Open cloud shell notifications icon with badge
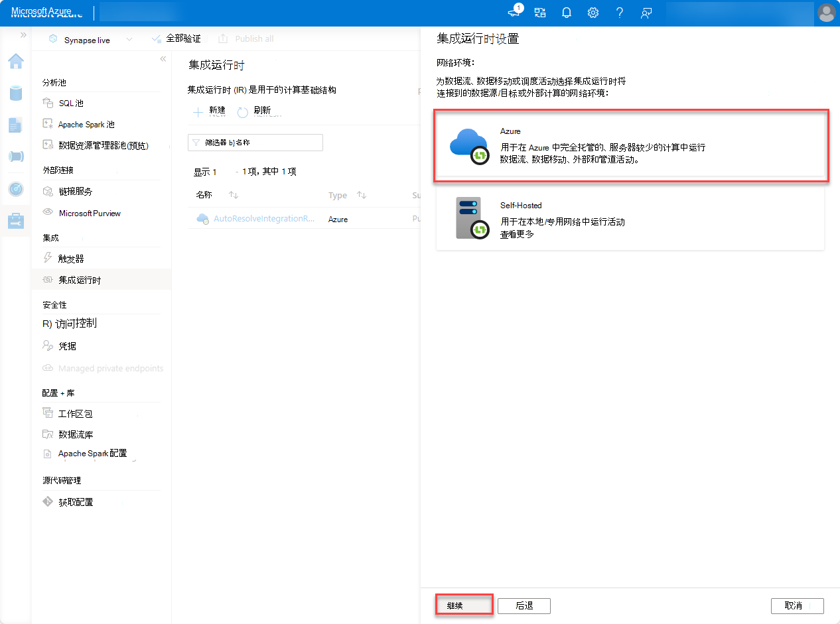This screenshot has width=840, height=624. 514,13
